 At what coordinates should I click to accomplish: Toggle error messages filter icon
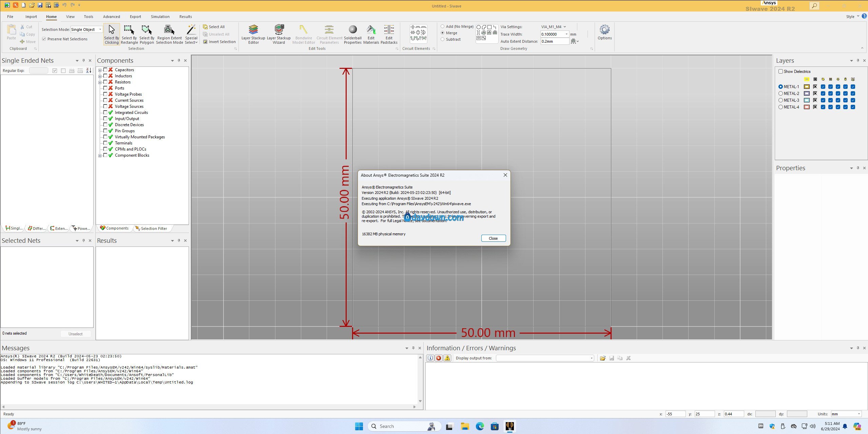coord(439,358)
